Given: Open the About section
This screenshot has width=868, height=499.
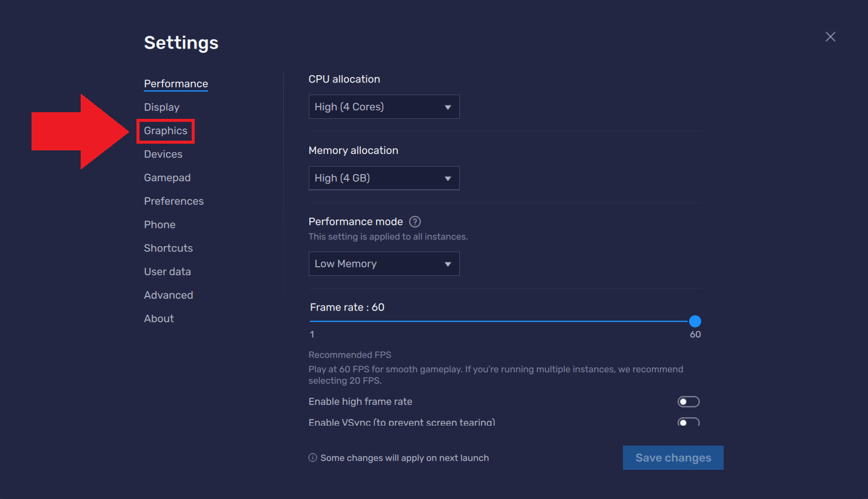Looking at the screenshot, I should click(x=159, y=318).
